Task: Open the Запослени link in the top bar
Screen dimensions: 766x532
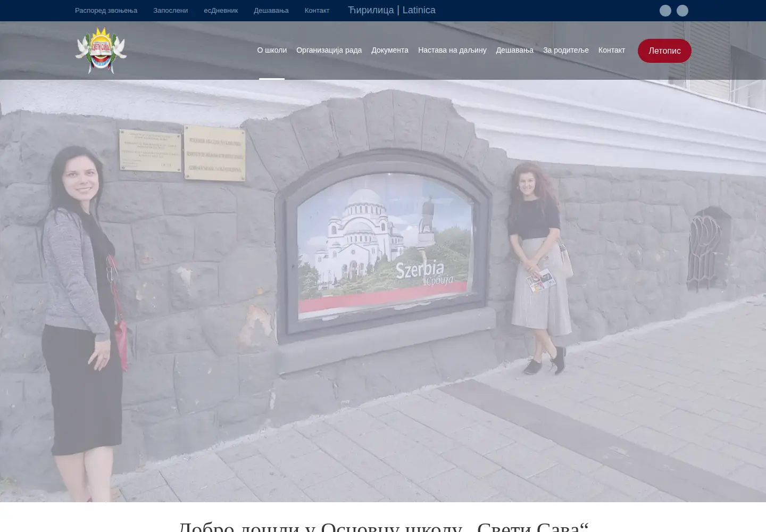Action: [170, 11]
